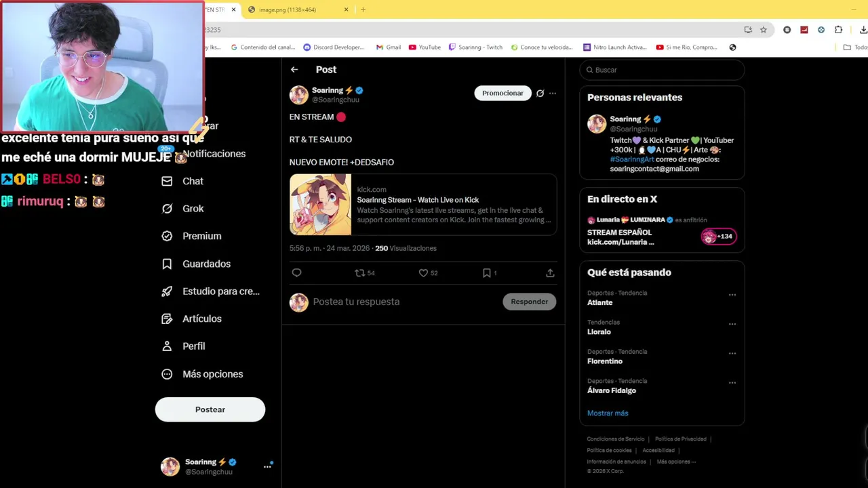Open the Florentino trend

(605, 361)
